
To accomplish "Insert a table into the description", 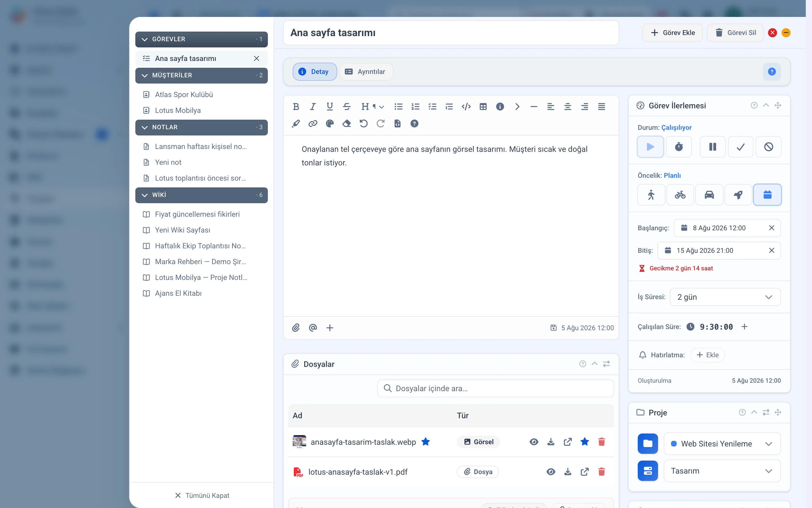I will 483,106.
